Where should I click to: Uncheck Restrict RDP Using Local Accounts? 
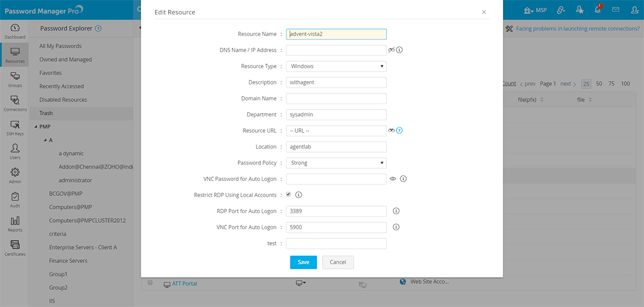click(x=289, y=195)
